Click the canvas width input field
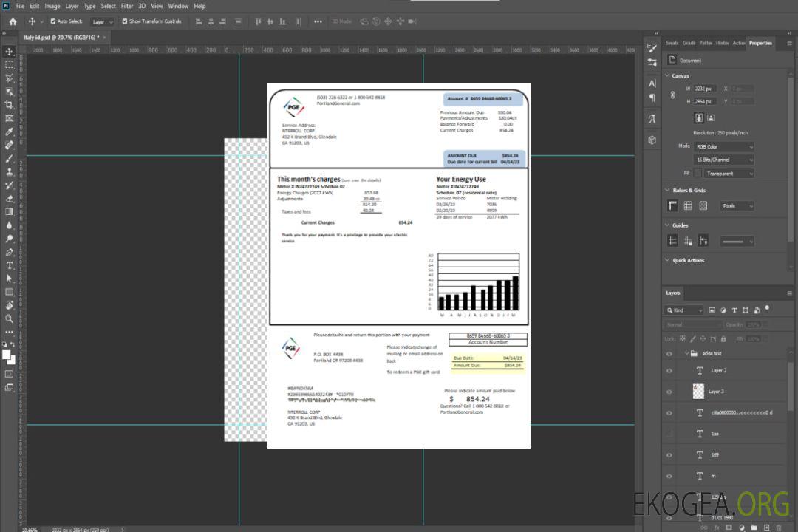 coord(705,89)
